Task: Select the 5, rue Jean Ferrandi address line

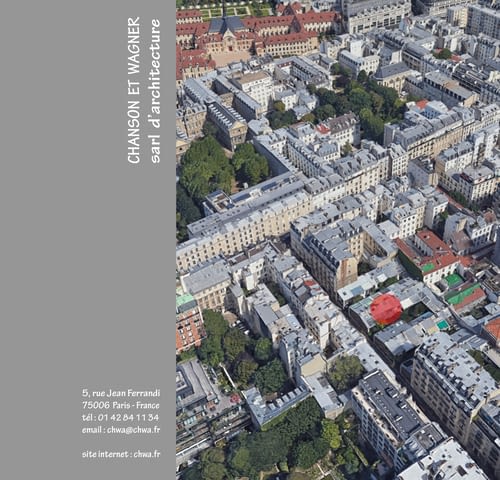Action: tap(121, 393)
